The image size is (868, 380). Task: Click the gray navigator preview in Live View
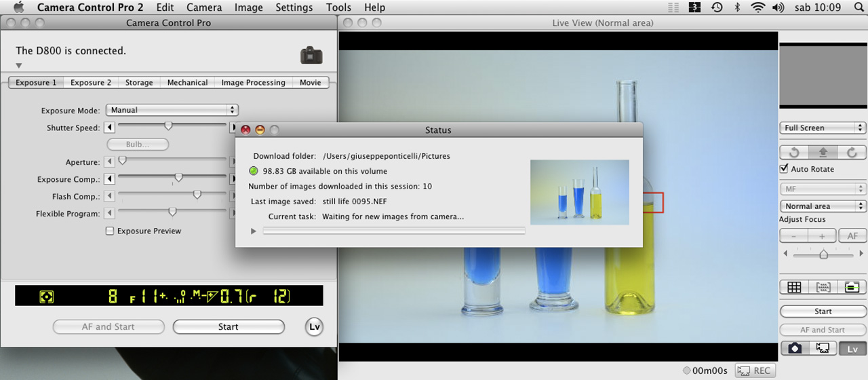(823, 75)
